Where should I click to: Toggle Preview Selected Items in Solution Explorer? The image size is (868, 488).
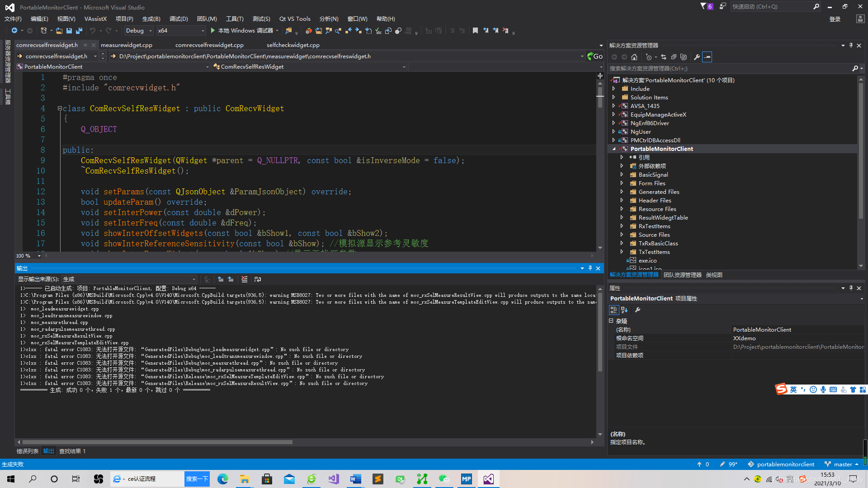707,57
